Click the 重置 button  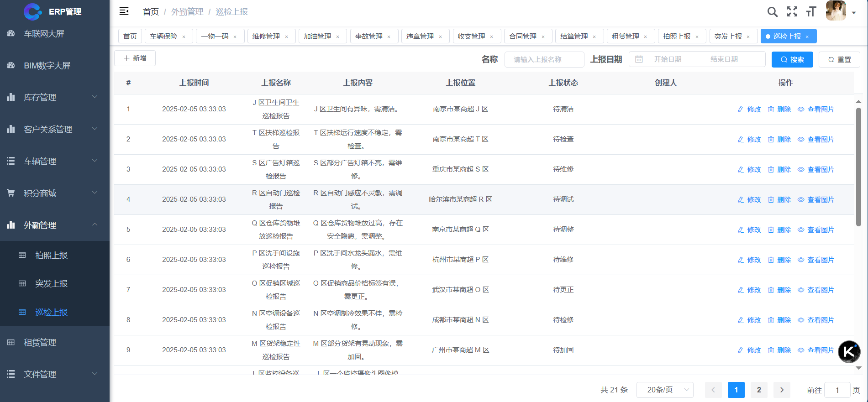coord(839,60)
